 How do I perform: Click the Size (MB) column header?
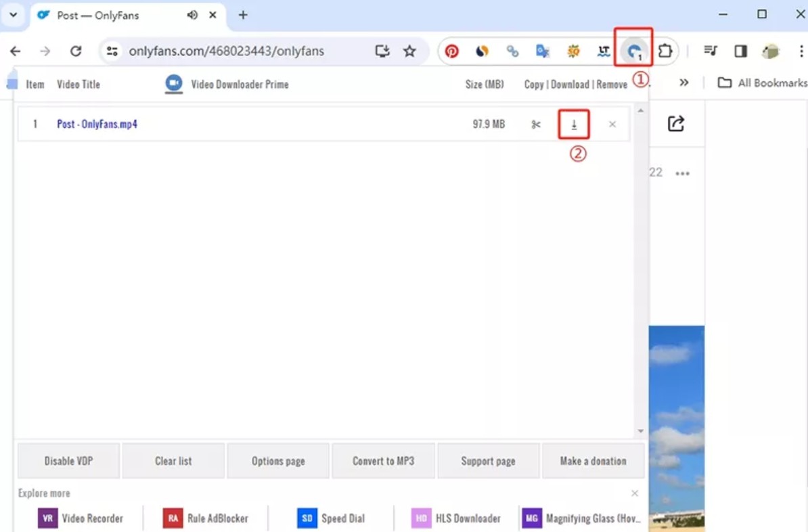[x=485, y=85]
